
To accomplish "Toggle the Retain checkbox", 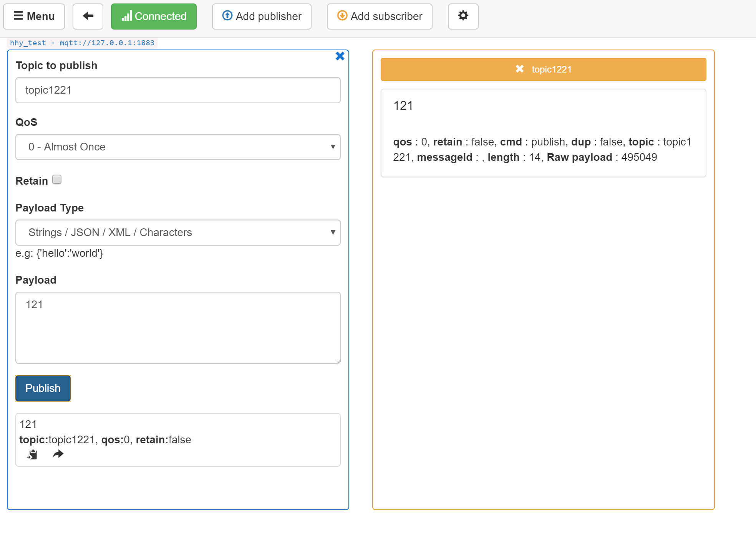I will pos(57,180).
